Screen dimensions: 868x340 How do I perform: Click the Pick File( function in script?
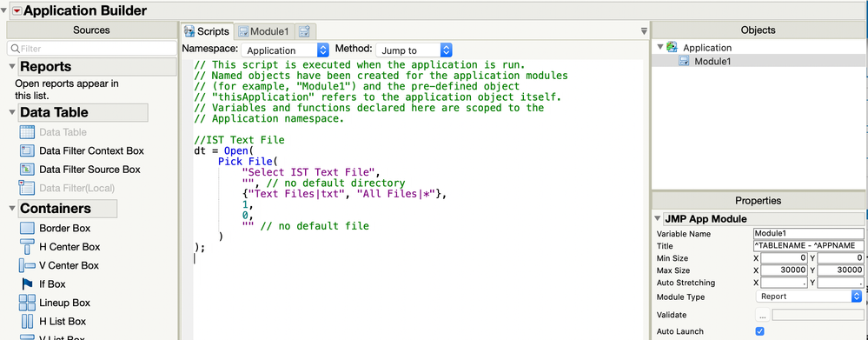[247, 161]
